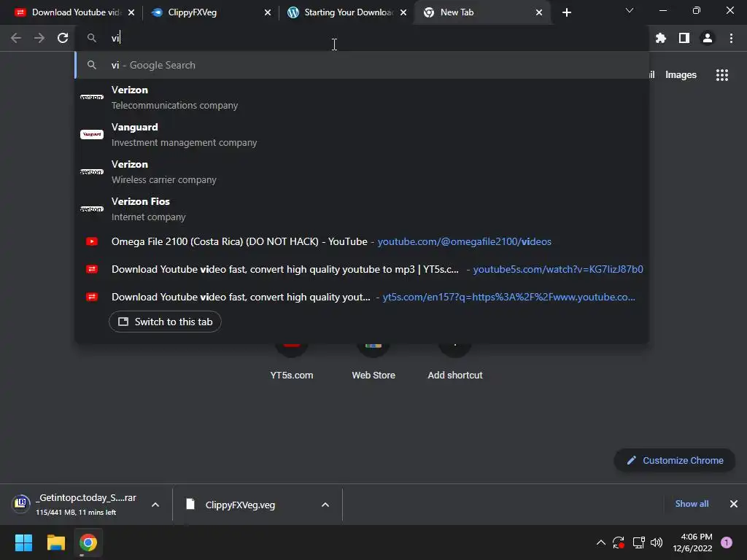747x560 pixels.
Task: Close the New Tab tab
Action: (539, 12)
